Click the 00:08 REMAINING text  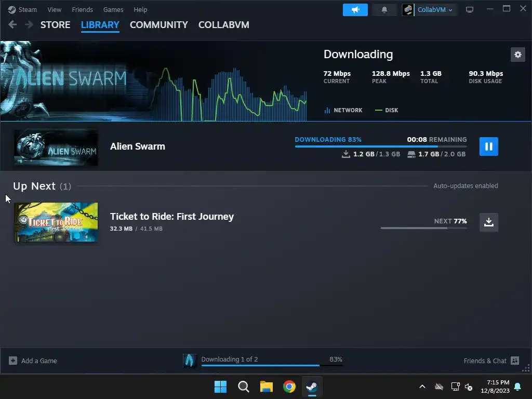pyautogui.click(x=436, y=139)
